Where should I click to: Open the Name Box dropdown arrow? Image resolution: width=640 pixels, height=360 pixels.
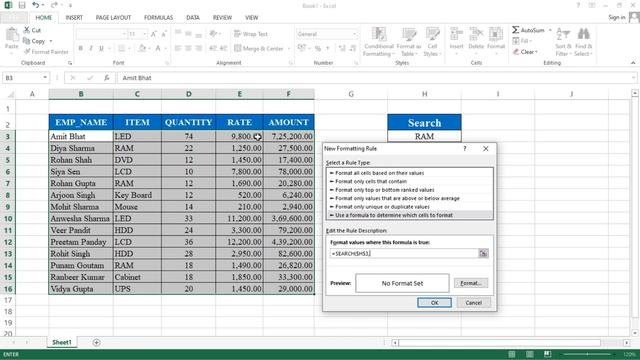point(45,78)
